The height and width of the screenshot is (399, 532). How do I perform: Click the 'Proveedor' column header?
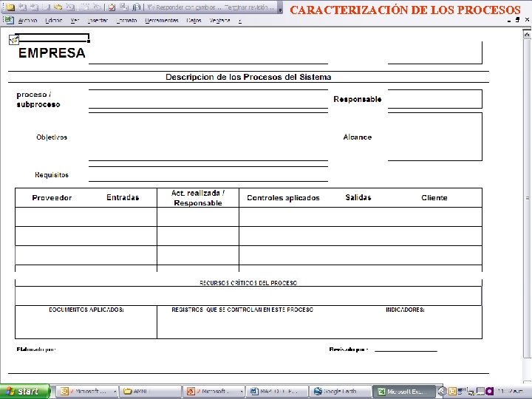click(x=52, y=198)
